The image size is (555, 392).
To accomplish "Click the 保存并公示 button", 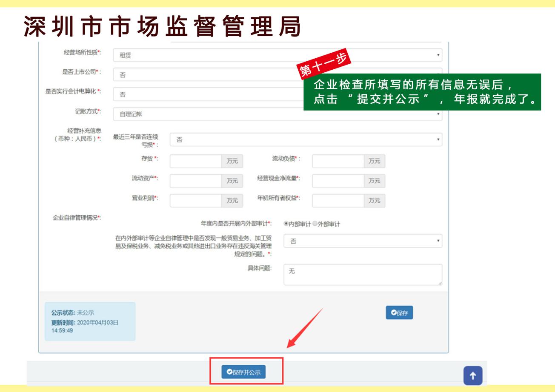I will [x=243, y=372].
